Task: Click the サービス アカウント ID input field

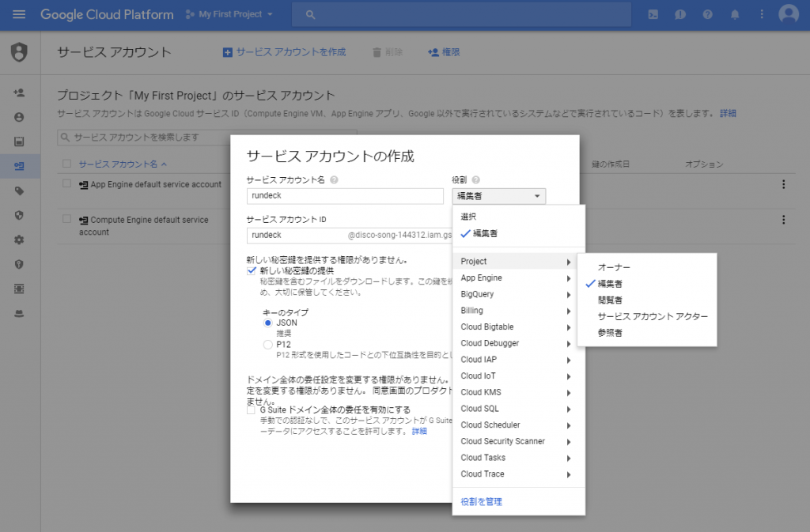Action: click(349, 236)
